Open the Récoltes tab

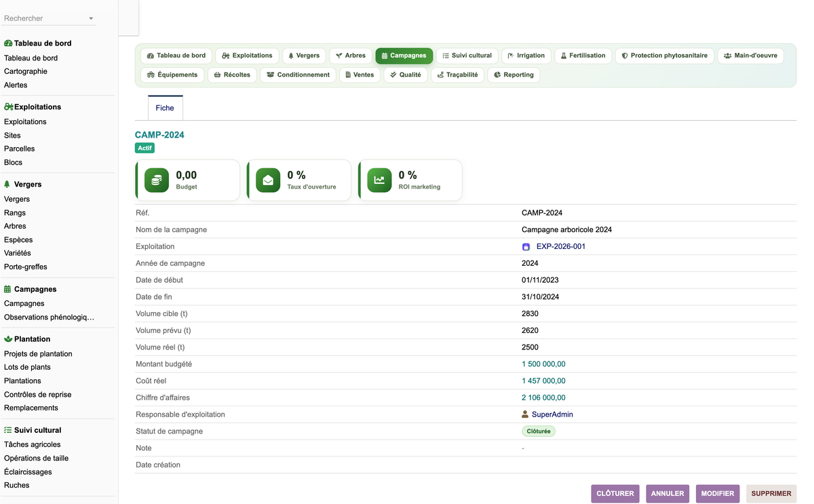point(232,75)
